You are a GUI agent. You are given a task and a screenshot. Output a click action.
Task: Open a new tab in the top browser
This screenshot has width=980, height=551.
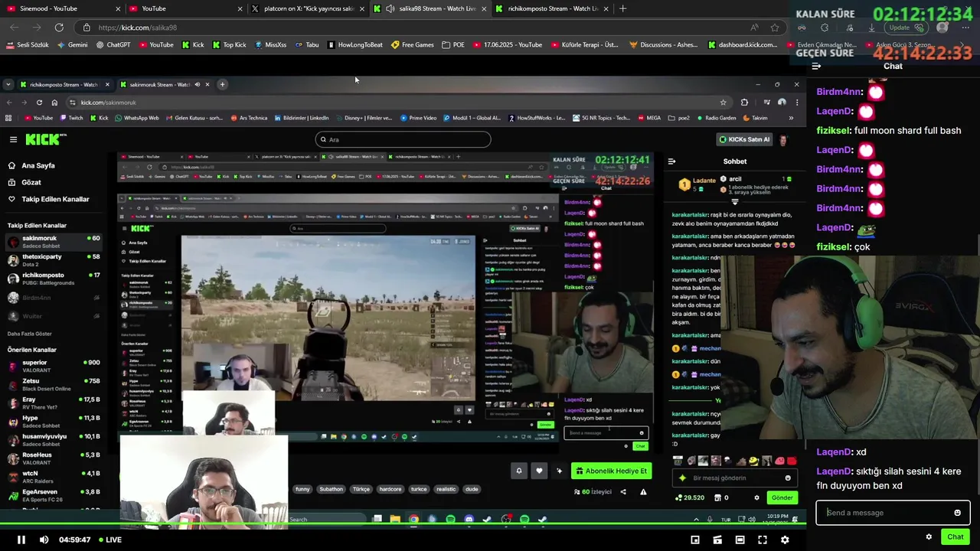click(622, 8)
